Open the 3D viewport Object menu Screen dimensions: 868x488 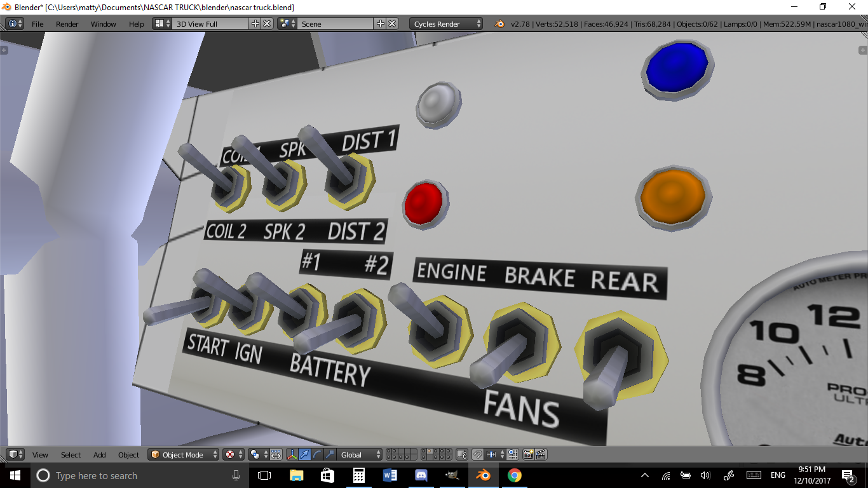tap(128, 455)
